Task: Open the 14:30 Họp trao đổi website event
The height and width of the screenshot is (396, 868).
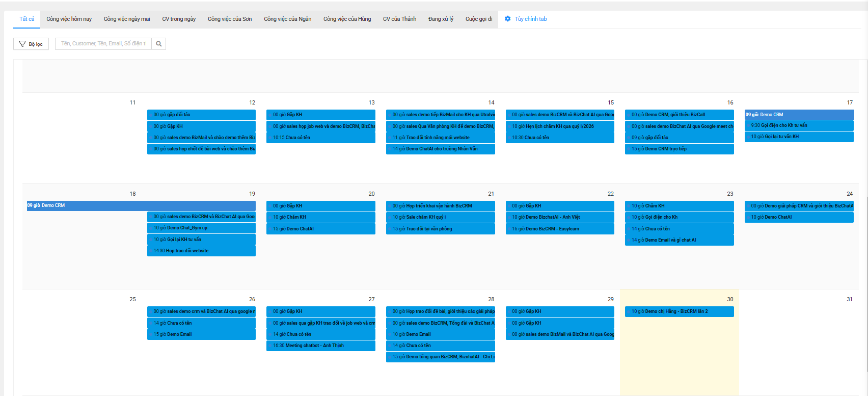Action: tap(201, 251)
